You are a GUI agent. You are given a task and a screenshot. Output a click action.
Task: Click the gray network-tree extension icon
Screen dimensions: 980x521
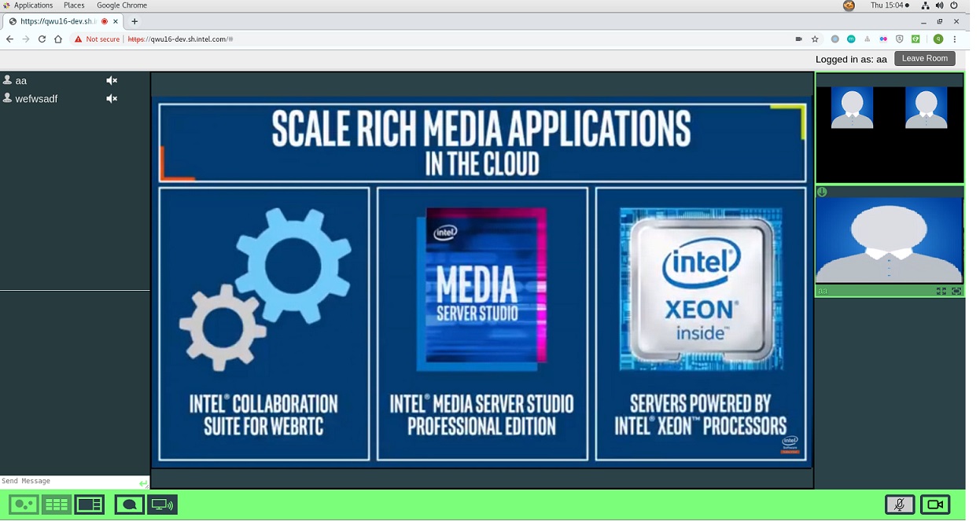click(x=868, y=39)
